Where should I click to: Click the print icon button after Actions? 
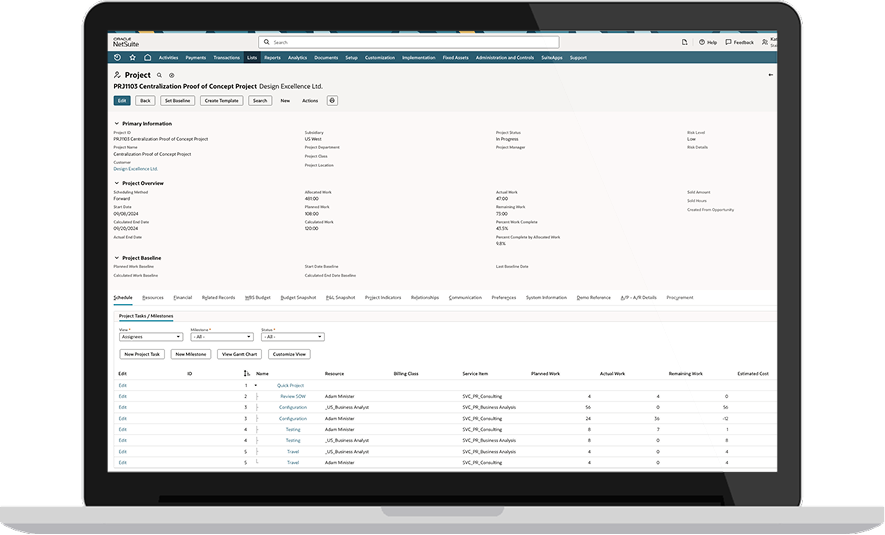point(332,100)
